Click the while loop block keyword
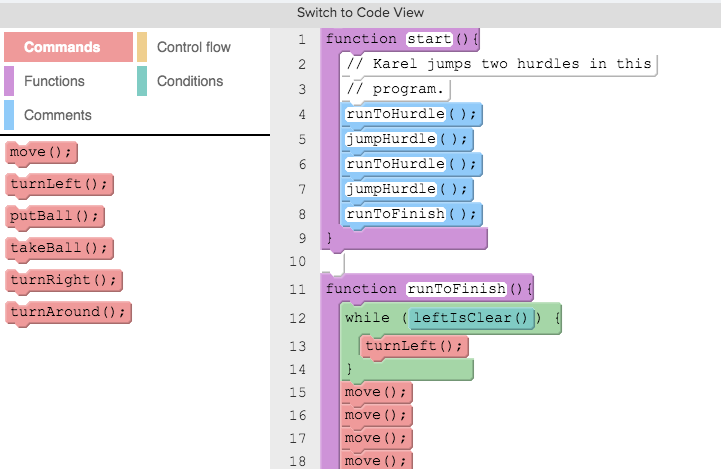Image resolution: width=721 pixels, height=469 pixels. 366,318
